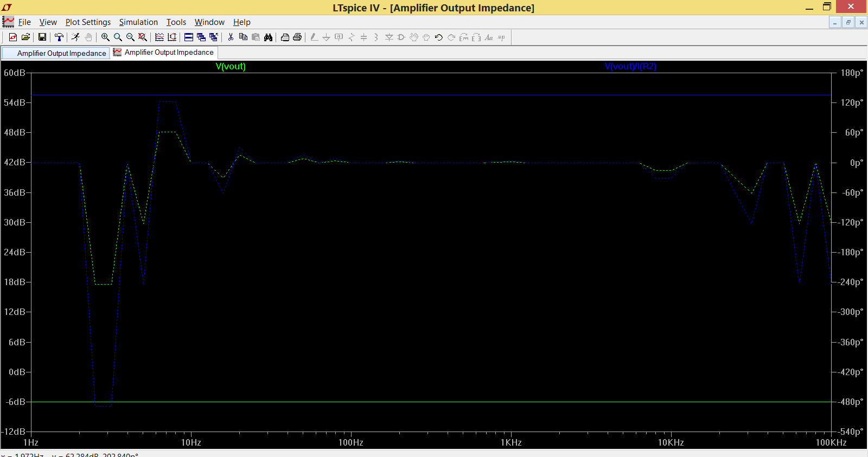The height and width of the screenshot is (457, 868).
Task: Click the green V(vout) trace label
Action: [231, 66]
